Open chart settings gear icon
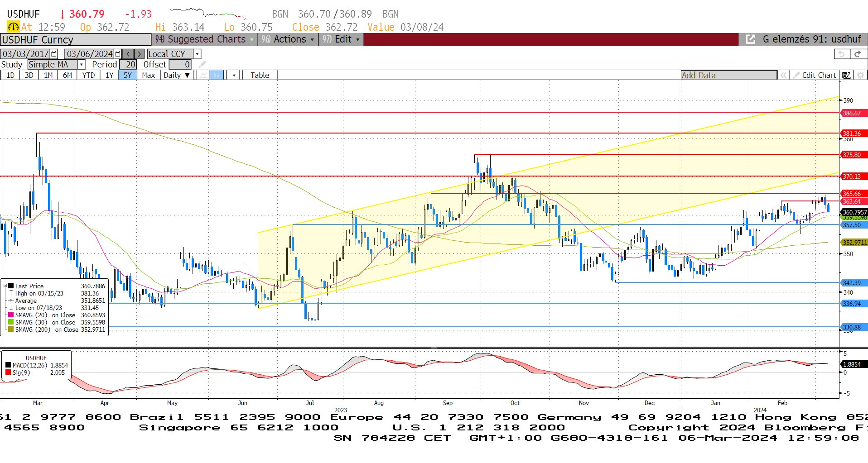The image size is (868, 463). coord(860,75)
